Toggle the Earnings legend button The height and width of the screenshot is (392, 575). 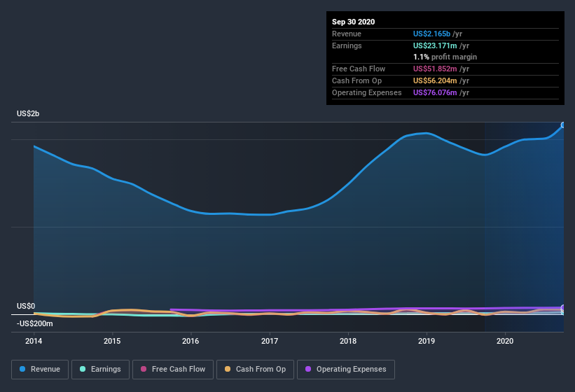click(100, 370)
